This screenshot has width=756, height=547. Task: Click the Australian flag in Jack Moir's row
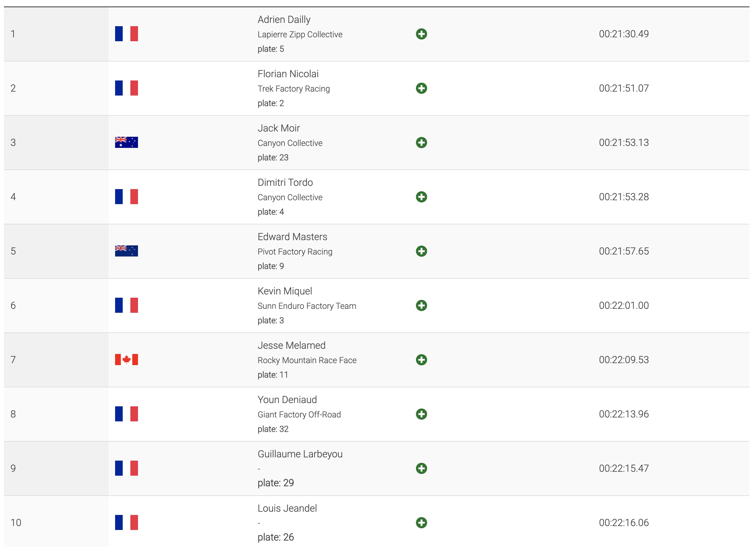(x=126, y=142)
